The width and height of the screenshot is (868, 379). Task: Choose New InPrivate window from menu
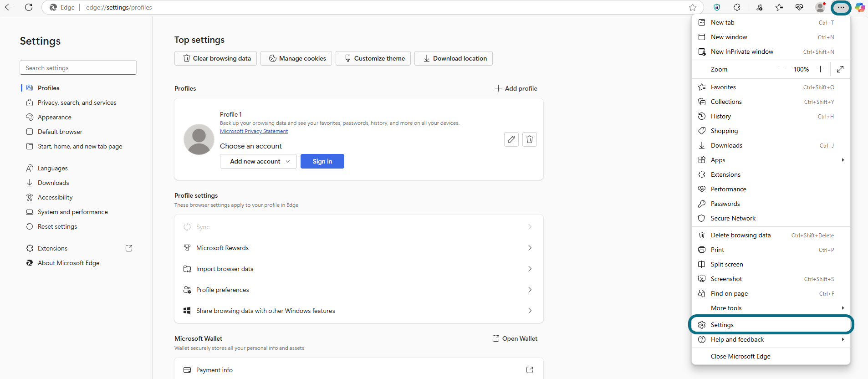pos(771,51)
